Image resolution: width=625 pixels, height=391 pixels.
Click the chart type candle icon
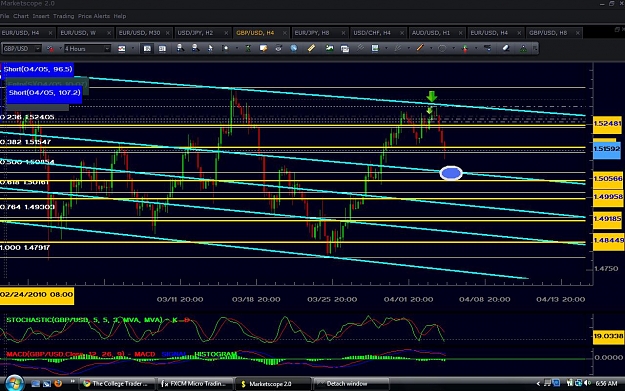coord(122,49)
